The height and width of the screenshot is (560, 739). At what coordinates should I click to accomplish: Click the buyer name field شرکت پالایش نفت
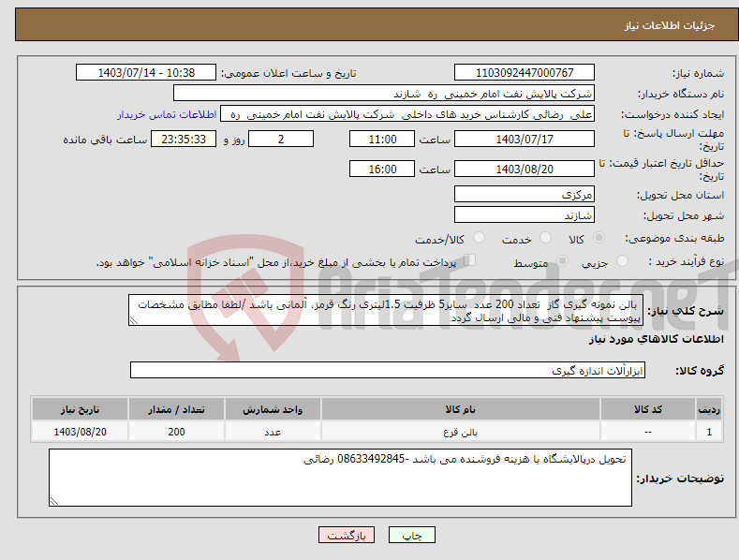[x=384, y=94]
